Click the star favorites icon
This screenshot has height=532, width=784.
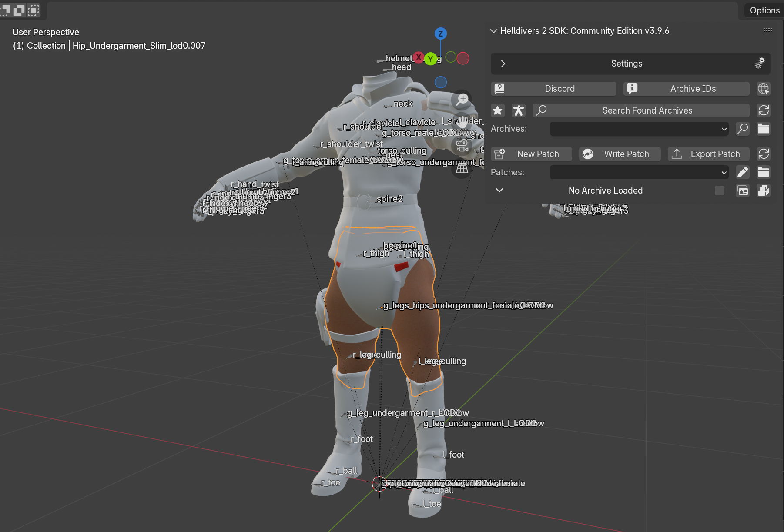tap(498, 110)
